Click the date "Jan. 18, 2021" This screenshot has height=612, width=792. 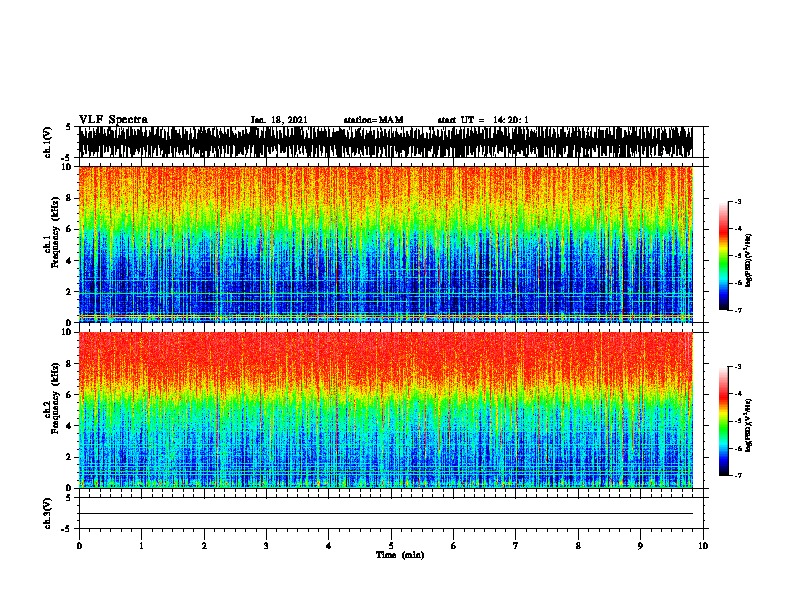point(279,120)
